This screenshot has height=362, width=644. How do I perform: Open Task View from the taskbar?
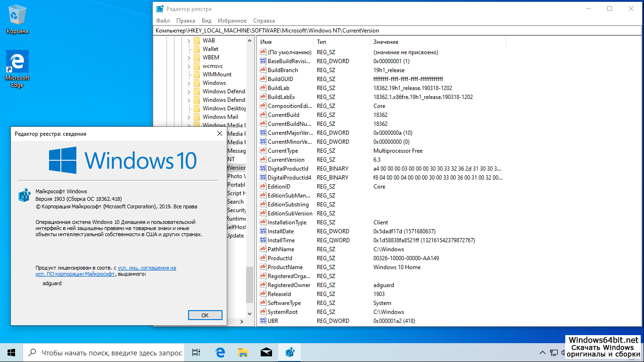pyautogui.click(x=196, y=353)
